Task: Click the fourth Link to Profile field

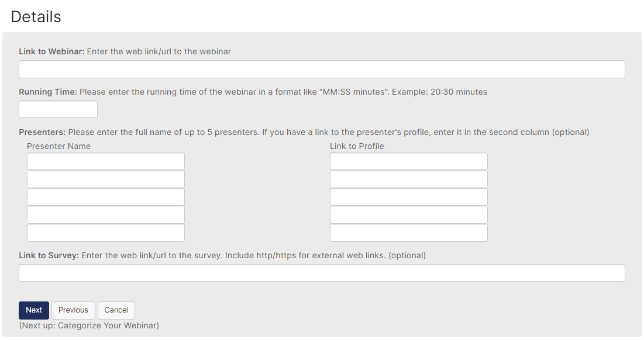Action: pos(408,215)
